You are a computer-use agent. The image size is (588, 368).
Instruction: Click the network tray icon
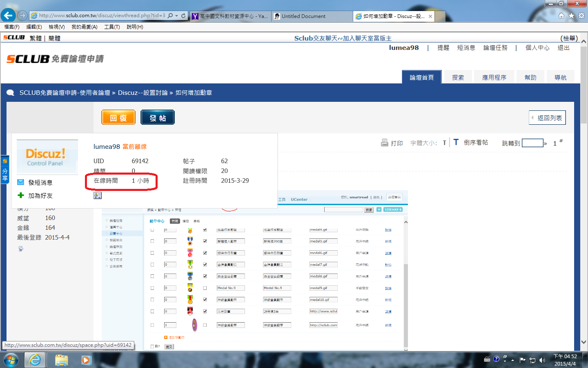coord(532,360)
